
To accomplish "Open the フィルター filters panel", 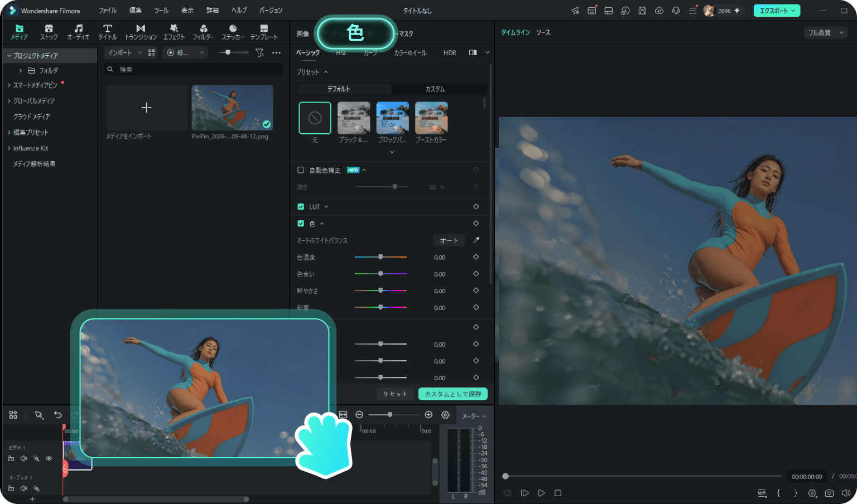I will (x=204, y=32).
